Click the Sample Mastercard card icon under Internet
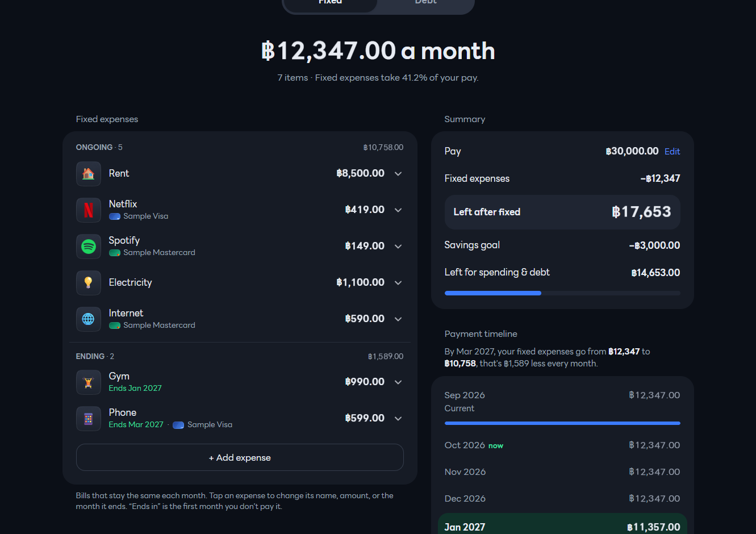 pyautogui.click(x=115, y=326)
